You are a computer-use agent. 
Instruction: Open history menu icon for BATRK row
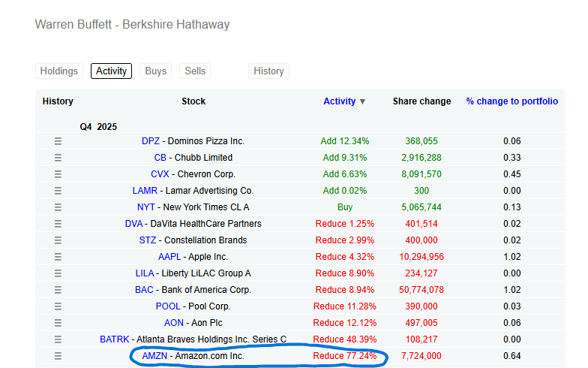coord(58,339)
